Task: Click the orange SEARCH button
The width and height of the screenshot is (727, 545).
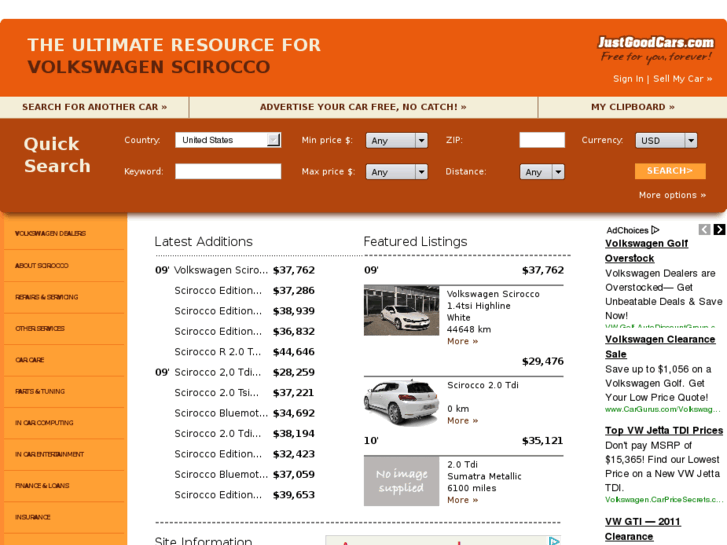Action: tap(670, 171)
